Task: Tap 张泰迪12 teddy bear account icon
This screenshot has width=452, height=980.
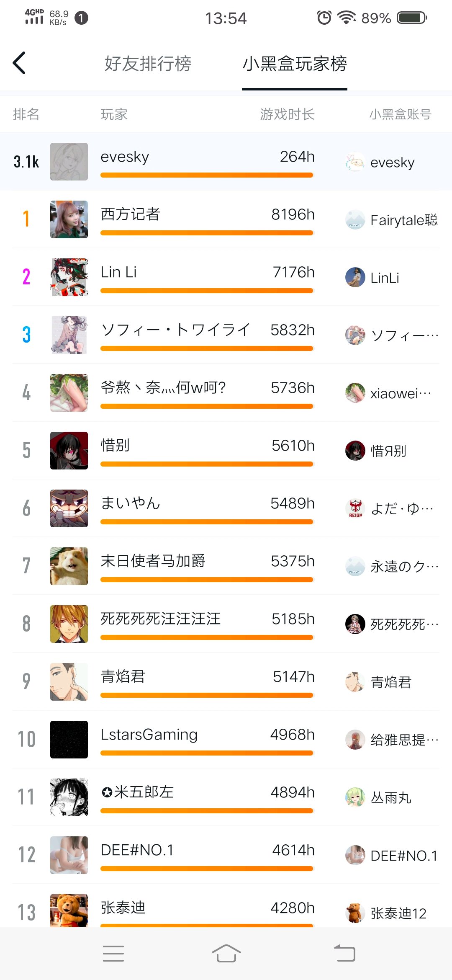Action: coord(355,913)
